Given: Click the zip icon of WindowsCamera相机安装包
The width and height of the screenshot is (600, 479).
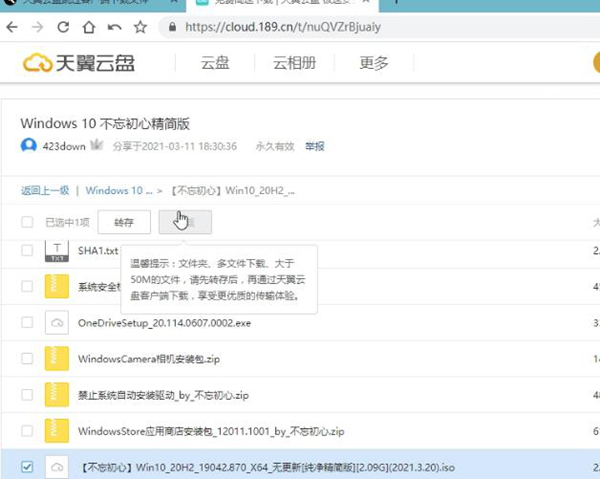Looking at the screenshot, I should 57,358.
